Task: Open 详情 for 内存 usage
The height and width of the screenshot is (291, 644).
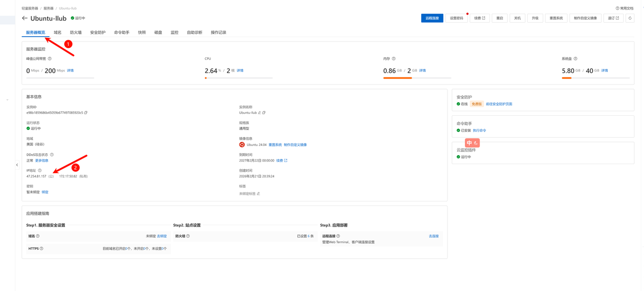Action: pos(423,71)
